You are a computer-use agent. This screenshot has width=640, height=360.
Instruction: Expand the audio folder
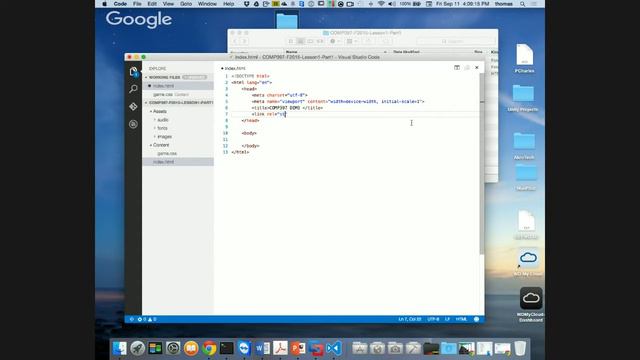(x=162, y=120)
